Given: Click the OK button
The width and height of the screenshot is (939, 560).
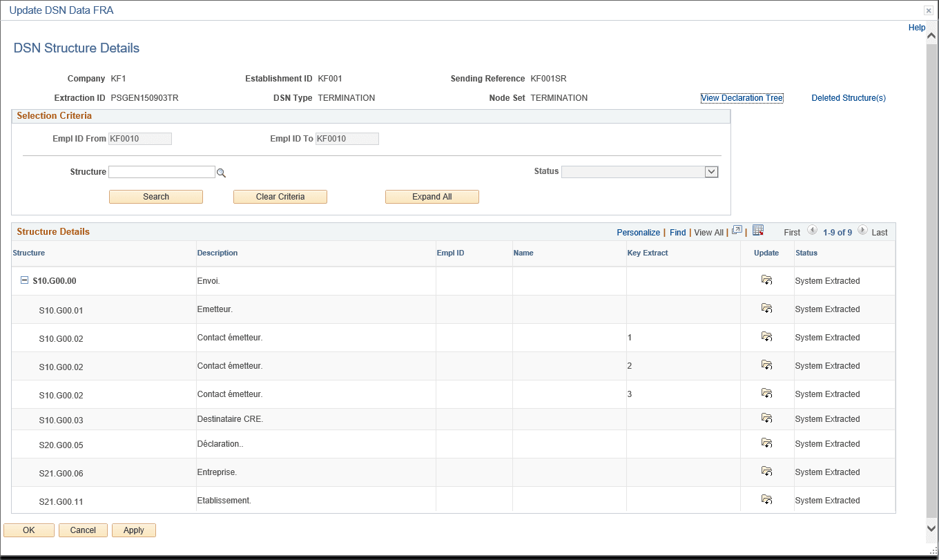Looking at the screenshot, I should 29,530.
